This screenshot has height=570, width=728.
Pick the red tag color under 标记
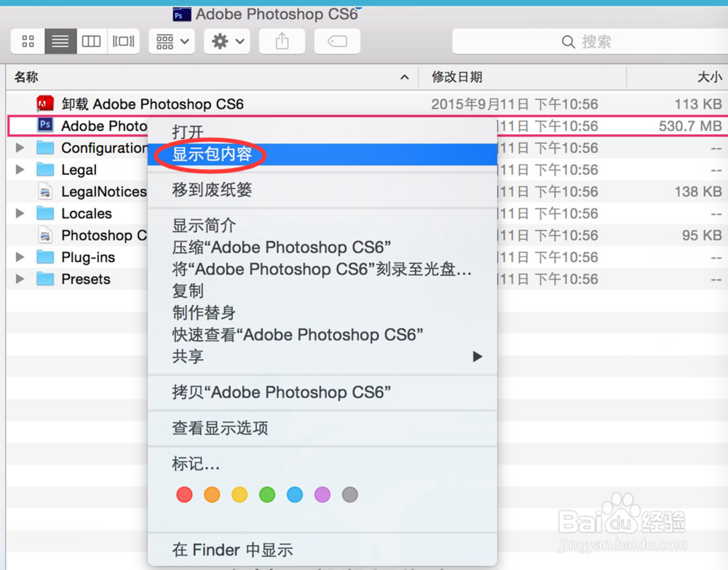tap(184, 494)
